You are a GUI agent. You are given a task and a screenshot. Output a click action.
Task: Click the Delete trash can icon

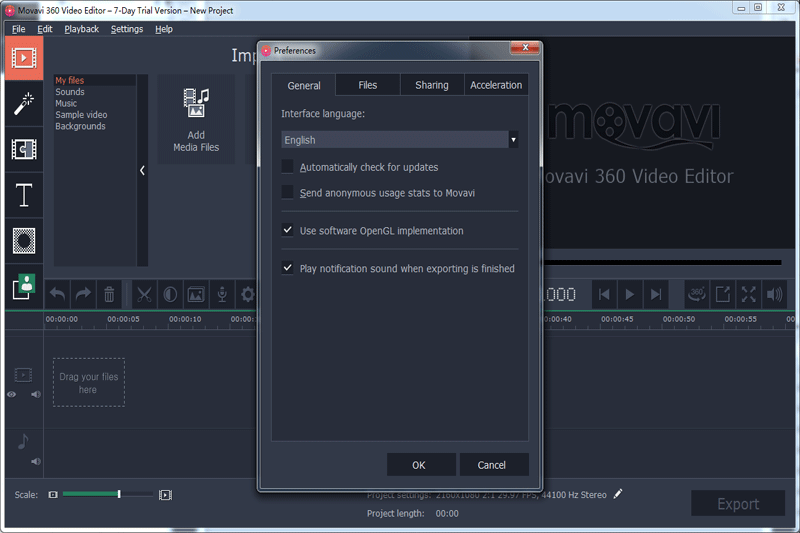pos(109,294)
